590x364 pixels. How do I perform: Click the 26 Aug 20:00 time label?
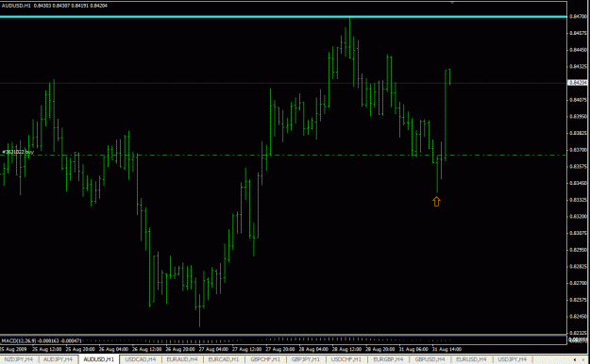pos(180,349)
